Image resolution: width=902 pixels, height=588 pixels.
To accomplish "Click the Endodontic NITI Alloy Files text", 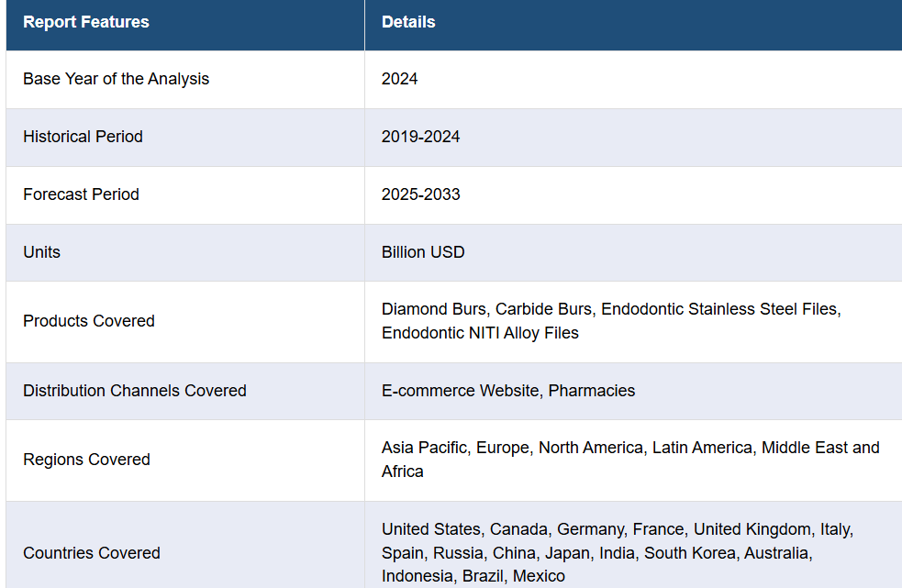I will pos(480,333).
